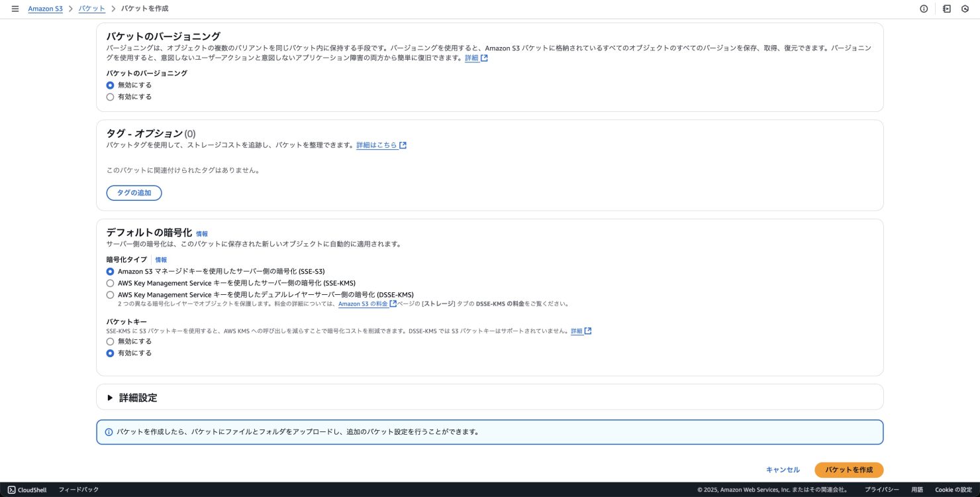Click the タグの追加 button
Screen dimensions: 980x497
click(134, 193)
